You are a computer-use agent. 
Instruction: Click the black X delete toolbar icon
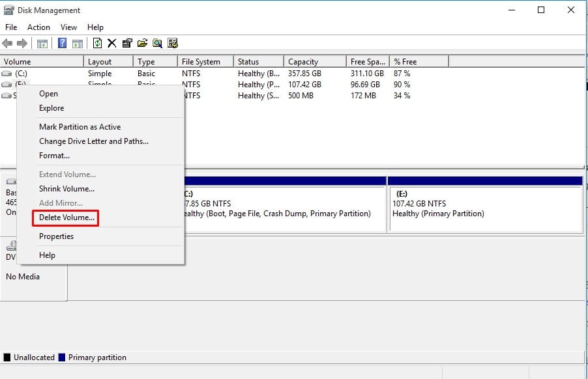coord(111,44)
